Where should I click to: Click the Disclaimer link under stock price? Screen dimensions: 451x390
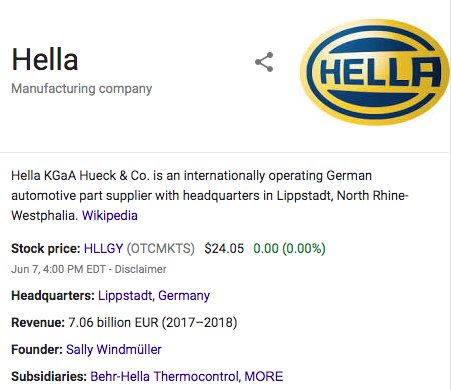pos(140,269)
